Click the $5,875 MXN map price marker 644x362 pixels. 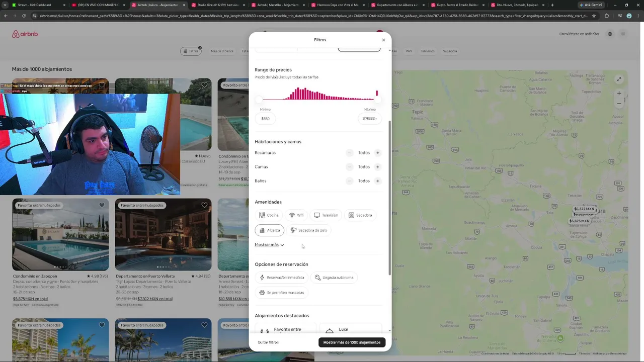click(x=579, y=221)
